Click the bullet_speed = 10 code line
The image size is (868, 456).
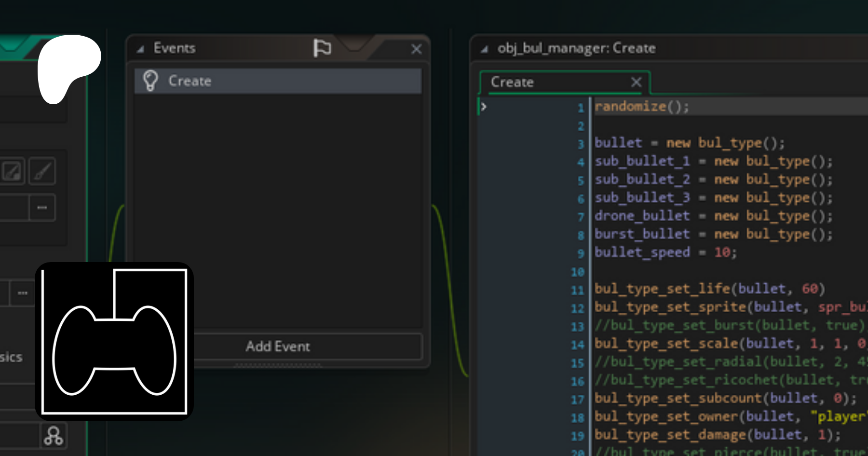pos(665,252)
